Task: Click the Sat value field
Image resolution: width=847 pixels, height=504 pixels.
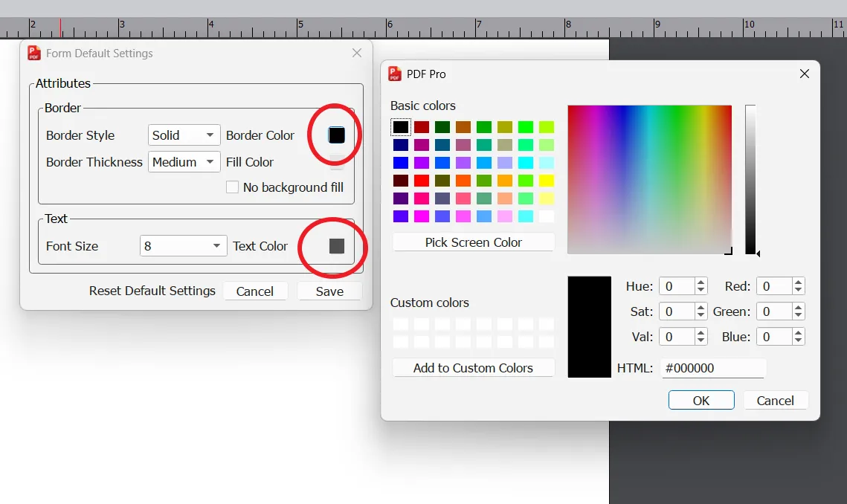Action: [x=676, y=311]
